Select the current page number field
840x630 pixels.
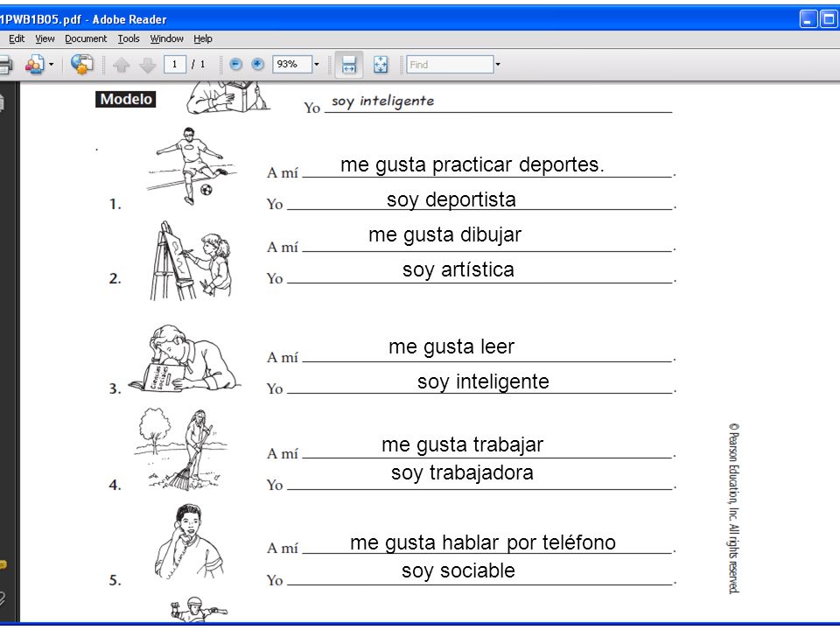(175, 64)
